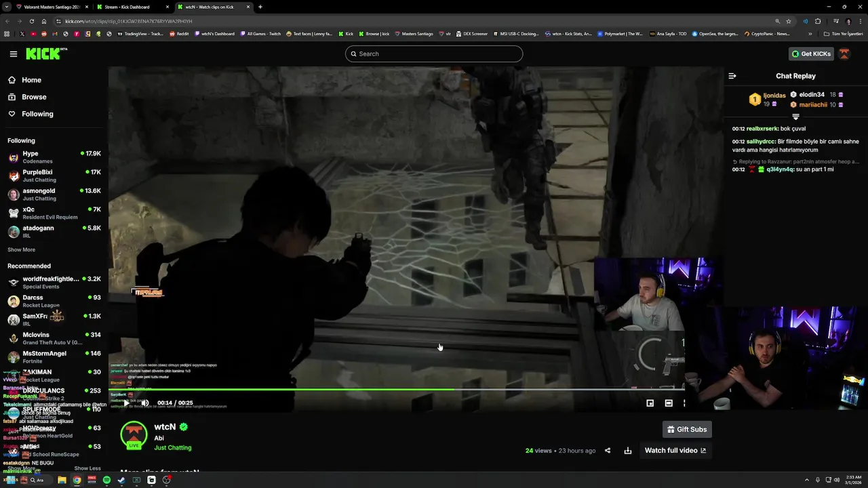Open xQc's channel
This screenshot has width=868, height=488.
click(x=54, y=213)
